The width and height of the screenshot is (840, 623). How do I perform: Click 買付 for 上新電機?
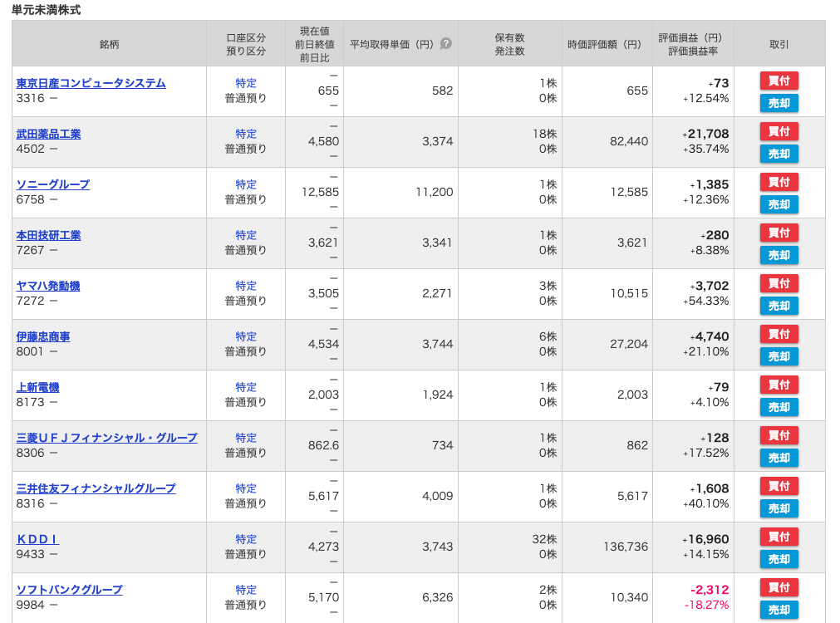click(779, 385)
